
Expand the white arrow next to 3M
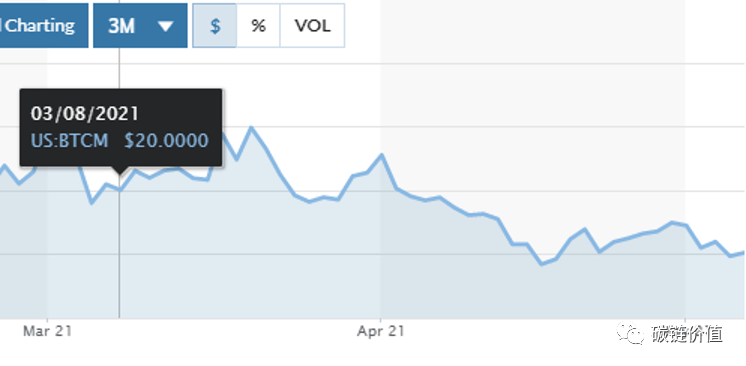[166, 27]
